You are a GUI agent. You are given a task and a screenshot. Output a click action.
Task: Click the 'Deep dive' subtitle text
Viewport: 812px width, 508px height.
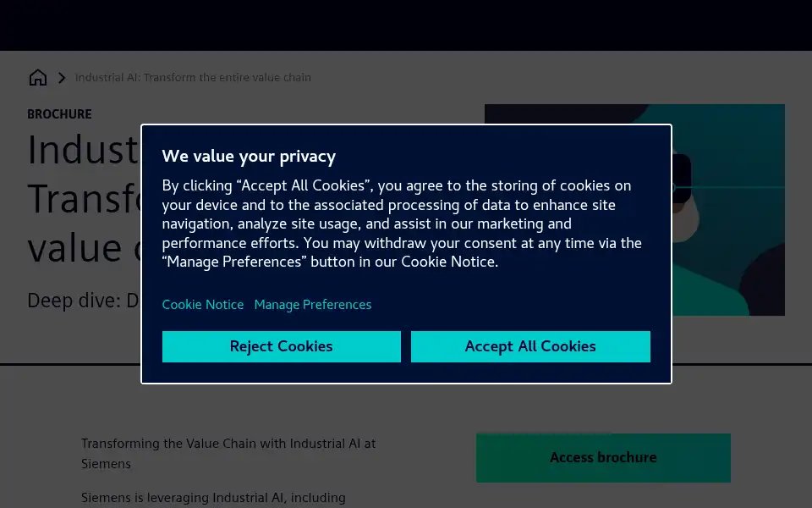point(84,300)
